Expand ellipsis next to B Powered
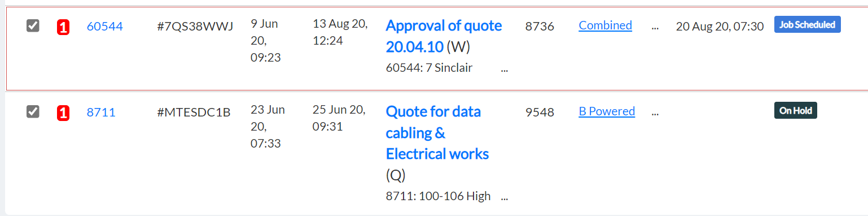868x216 pixels. [655, 113]
